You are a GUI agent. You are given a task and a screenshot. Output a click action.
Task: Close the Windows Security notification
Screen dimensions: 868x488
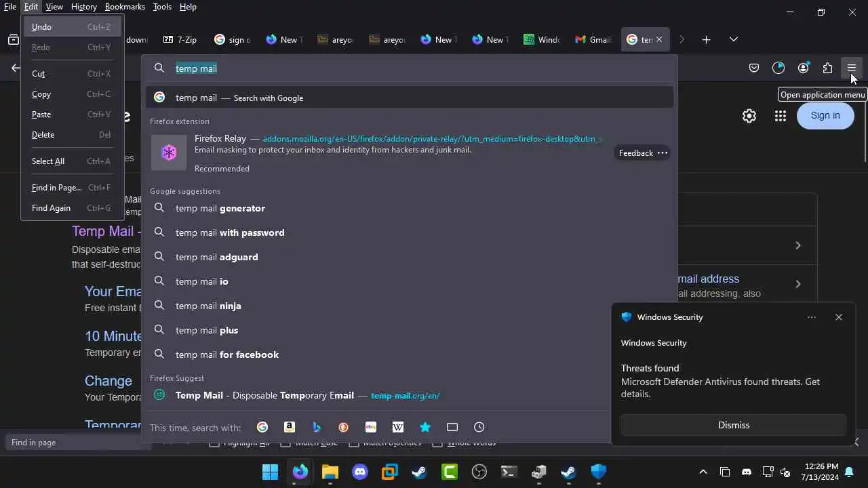[839, 317]
